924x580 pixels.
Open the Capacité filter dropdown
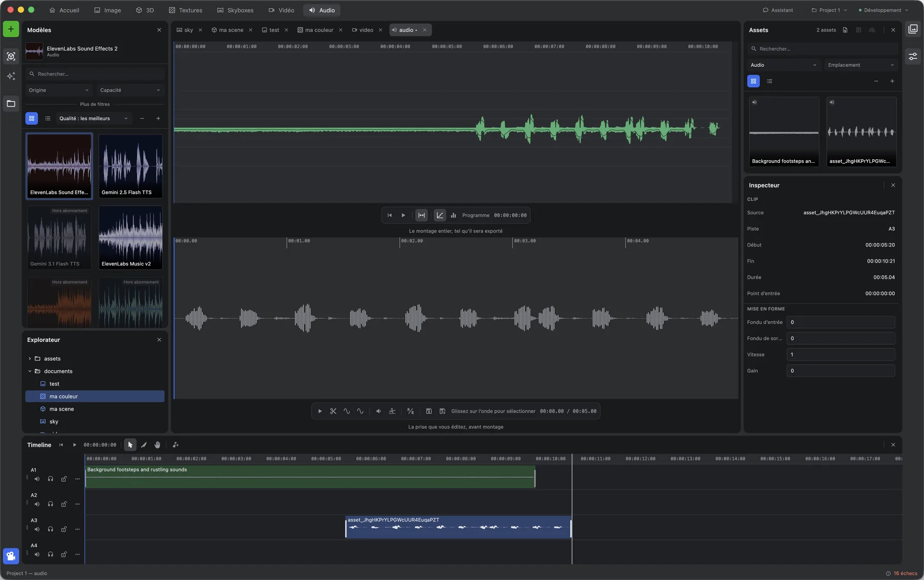point(130,90)
